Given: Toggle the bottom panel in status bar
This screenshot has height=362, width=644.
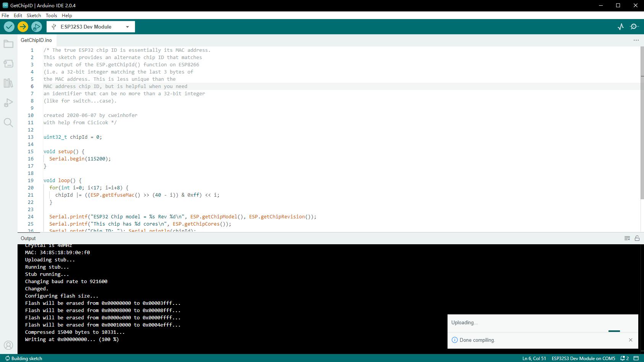Looking at the screenshot, I should (636, 358).
